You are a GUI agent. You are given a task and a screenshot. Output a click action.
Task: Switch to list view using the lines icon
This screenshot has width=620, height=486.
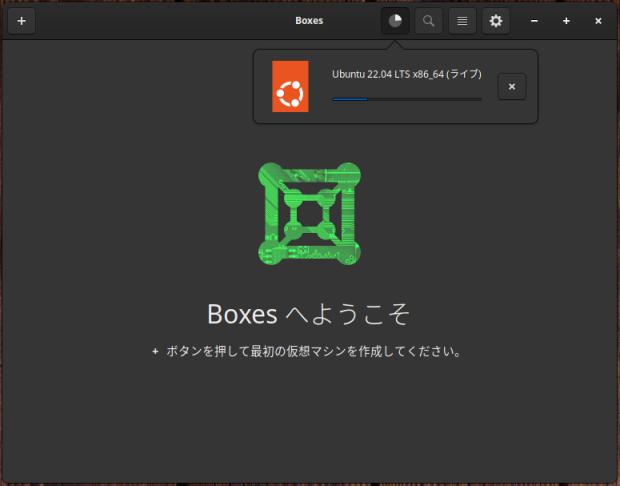pos(462,21)
